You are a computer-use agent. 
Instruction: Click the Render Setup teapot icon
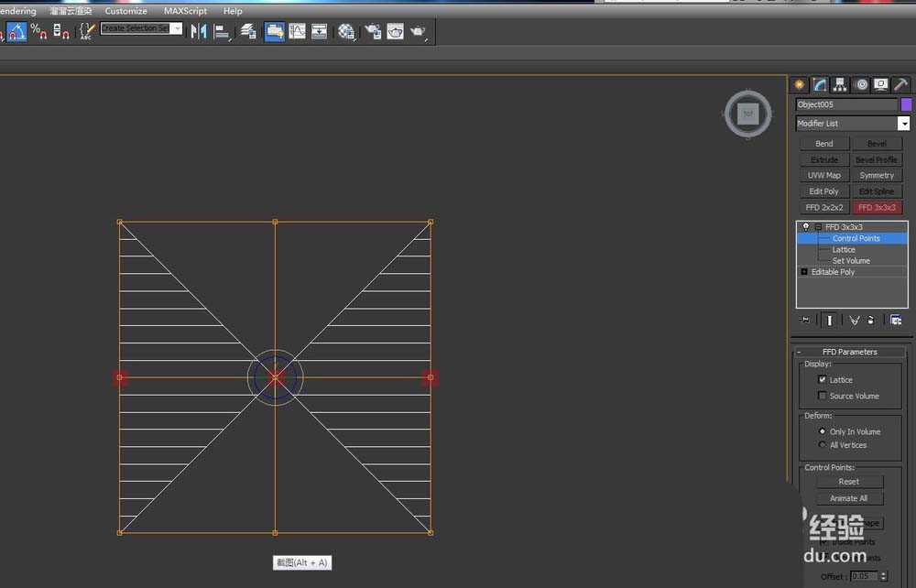373,31
